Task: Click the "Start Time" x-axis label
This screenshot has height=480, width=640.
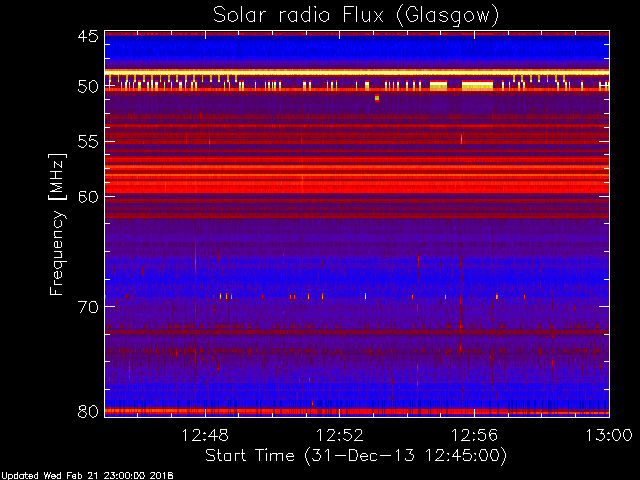Action: pos(355,455)
